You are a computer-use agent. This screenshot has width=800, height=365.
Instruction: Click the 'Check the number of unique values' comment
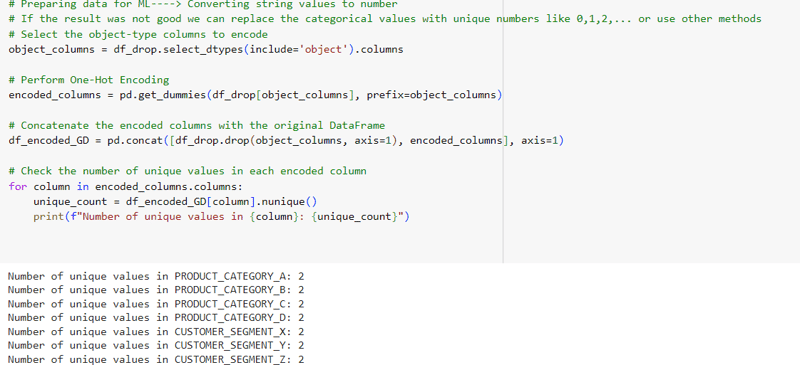[x=187, y=171]
